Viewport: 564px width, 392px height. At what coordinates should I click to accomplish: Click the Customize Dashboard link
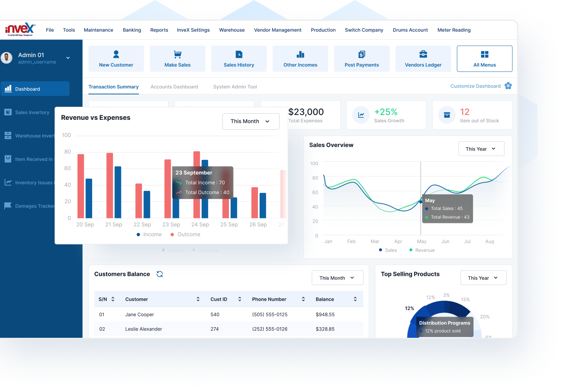475,86
